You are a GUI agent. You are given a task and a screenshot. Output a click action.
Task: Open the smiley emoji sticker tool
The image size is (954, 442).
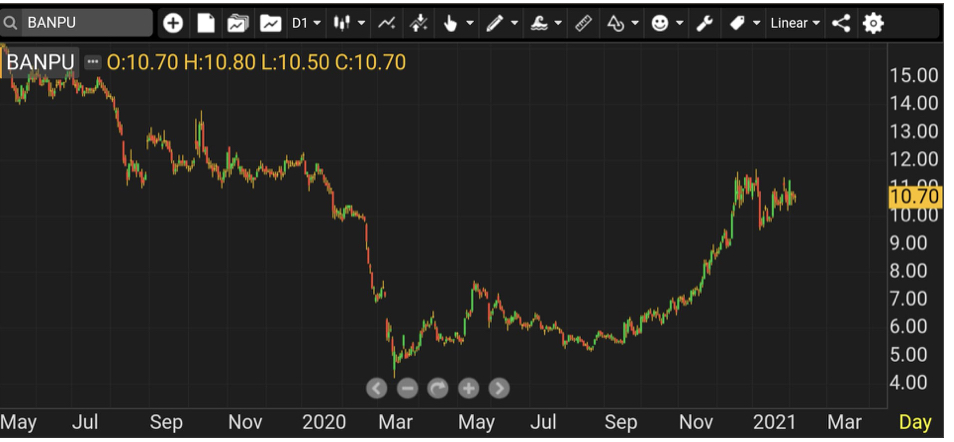tap(660, 23)
